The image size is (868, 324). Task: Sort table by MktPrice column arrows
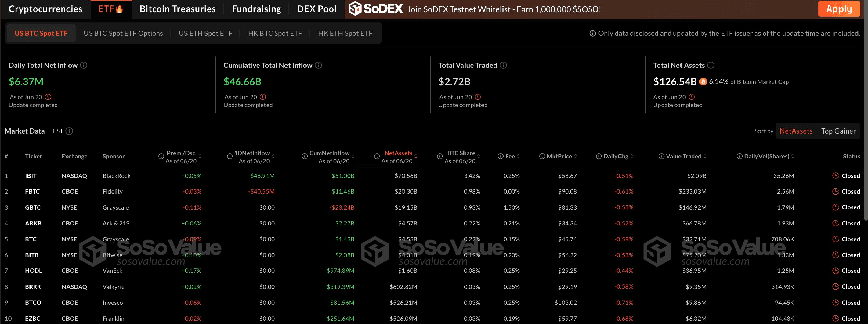[575, 156]
